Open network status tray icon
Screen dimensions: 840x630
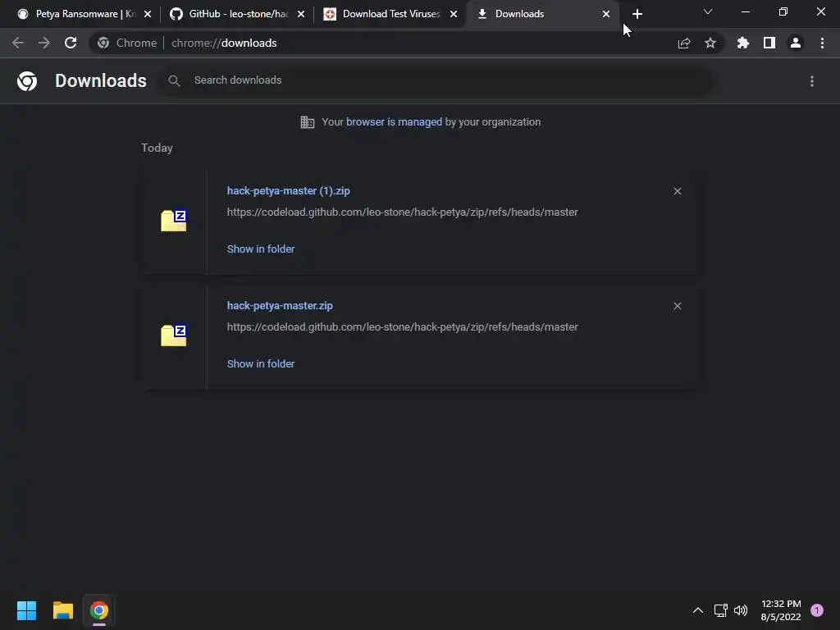tap(720, 610)
